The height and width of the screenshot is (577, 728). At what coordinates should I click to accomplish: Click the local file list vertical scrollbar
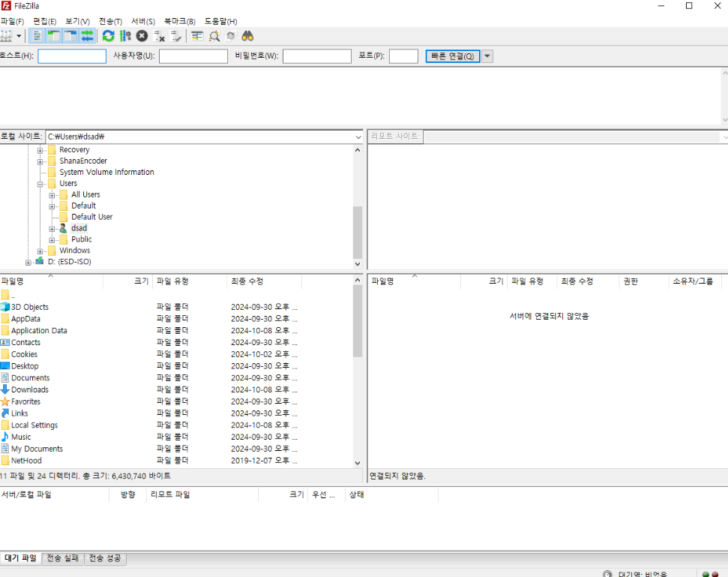click(x=357, y=375)
